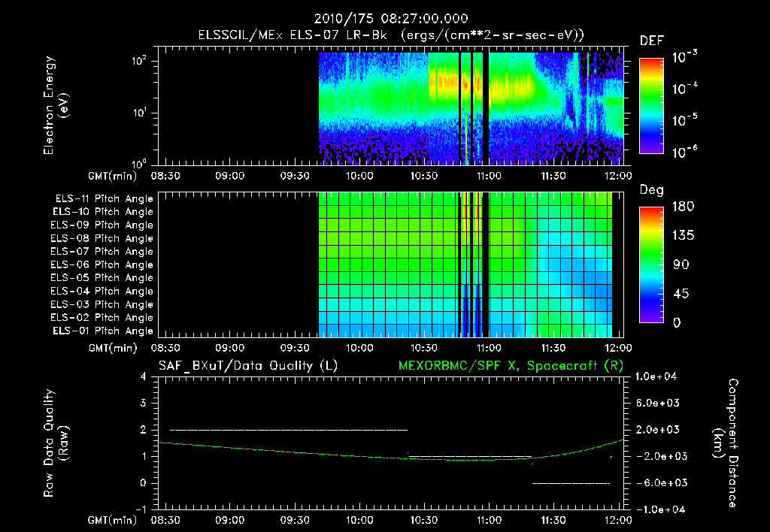
Task: Click the 10^-4 tick on DEF colorbar
Action: click(x=684, y=89)
